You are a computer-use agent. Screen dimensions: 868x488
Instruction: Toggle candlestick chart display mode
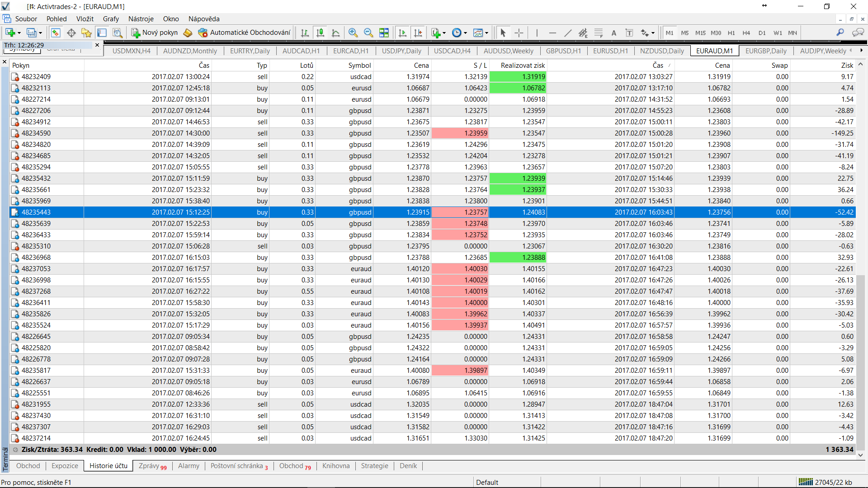[x=320, y=33]
